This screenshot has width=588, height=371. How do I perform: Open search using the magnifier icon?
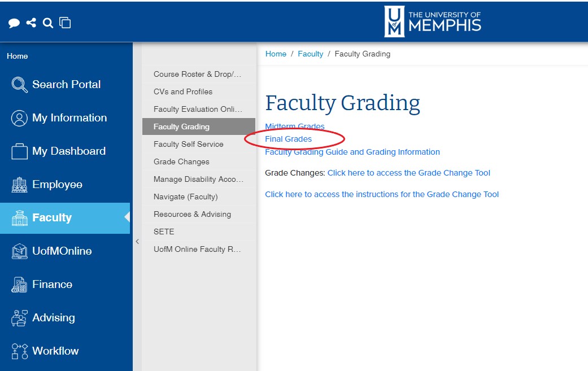click(x=47, y=23)
